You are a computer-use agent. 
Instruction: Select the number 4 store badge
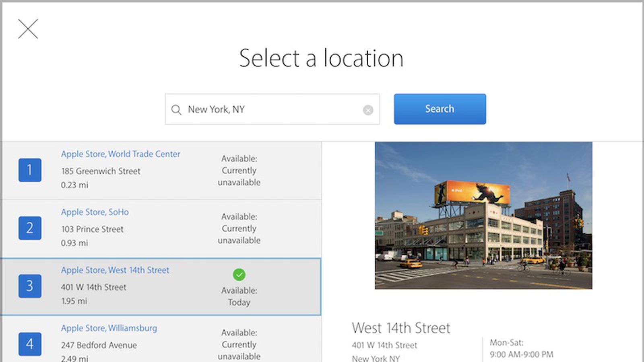tap(30, 344)
